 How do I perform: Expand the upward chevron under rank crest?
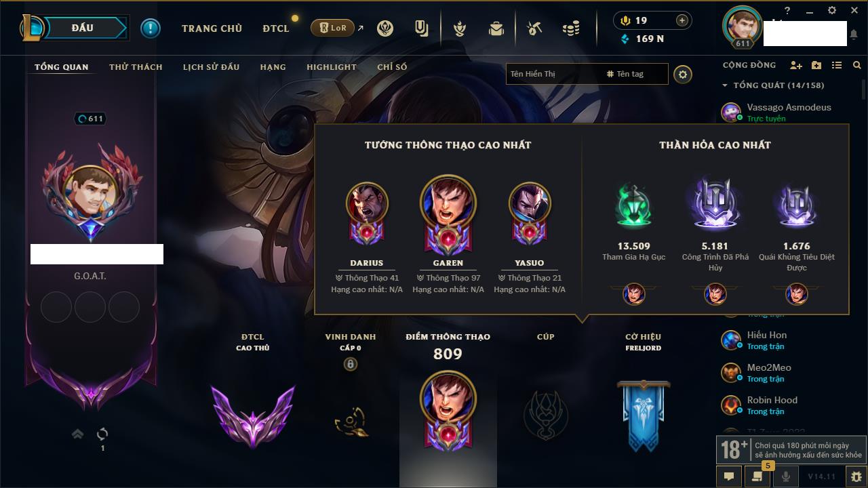coord(78,434)
